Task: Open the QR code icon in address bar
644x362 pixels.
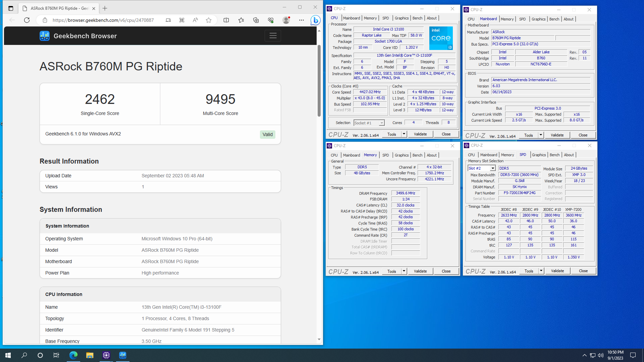Action: (x=182, y=20)
